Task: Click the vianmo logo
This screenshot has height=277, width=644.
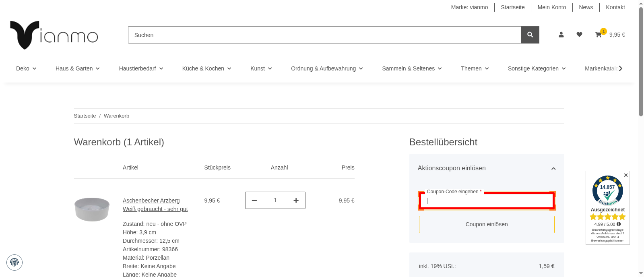Action: [54, 35]
